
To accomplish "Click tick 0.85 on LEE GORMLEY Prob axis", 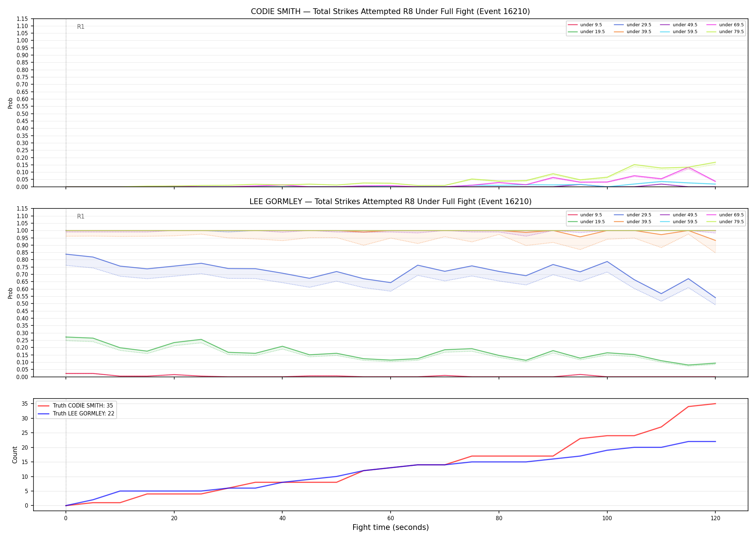I will coord(22,253).
